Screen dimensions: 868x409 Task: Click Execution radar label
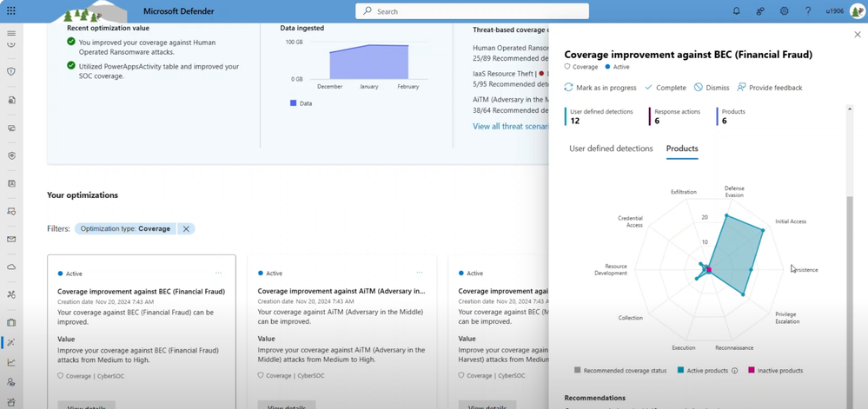(684, 347)
